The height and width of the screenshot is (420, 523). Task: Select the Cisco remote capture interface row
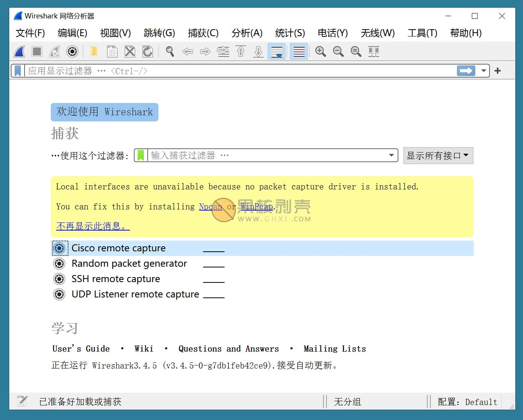click(x=262, y=248)
